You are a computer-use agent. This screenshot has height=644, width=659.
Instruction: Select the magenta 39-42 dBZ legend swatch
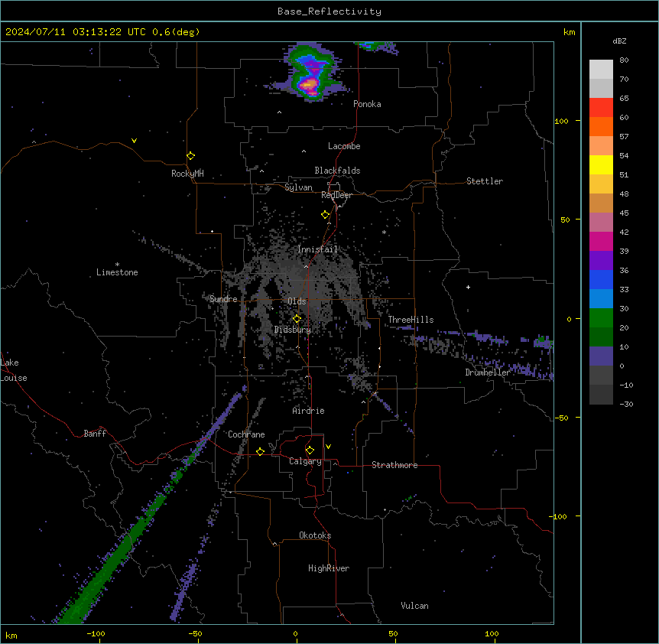pyautogui.click(x=601, y=241)
